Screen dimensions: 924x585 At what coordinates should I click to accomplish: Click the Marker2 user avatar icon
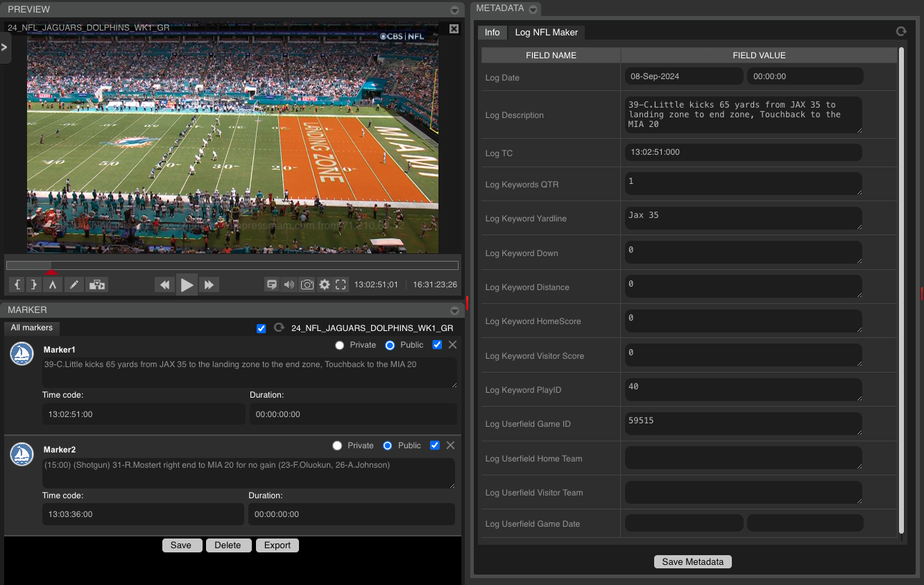click(x=22, y=455)
